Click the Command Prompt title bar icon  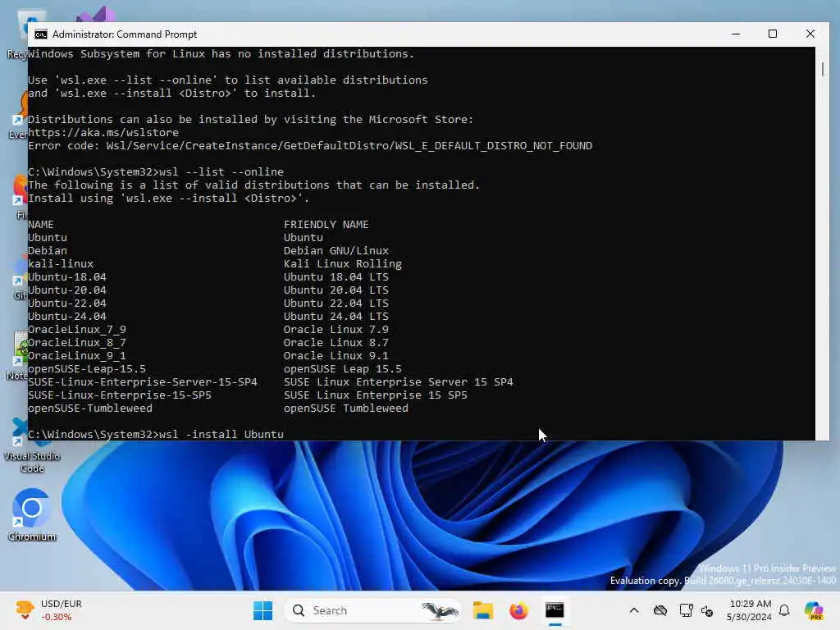41,34
